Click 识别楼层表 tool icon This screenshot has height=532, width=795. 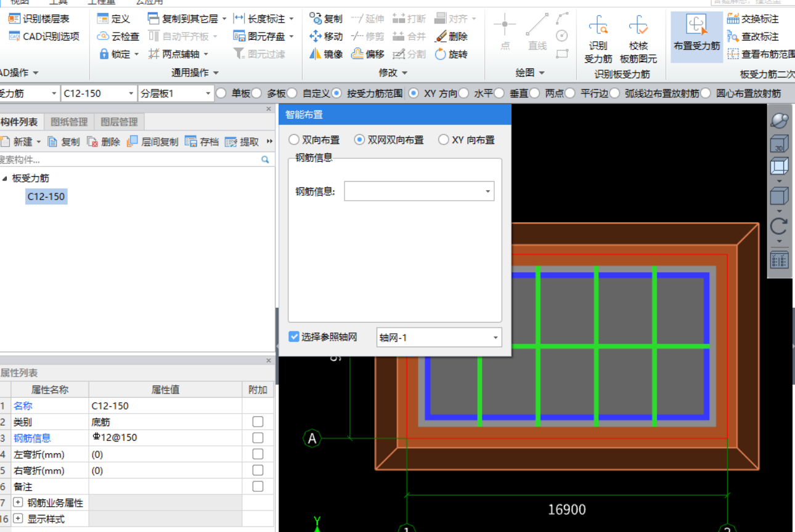click(14, 19)
